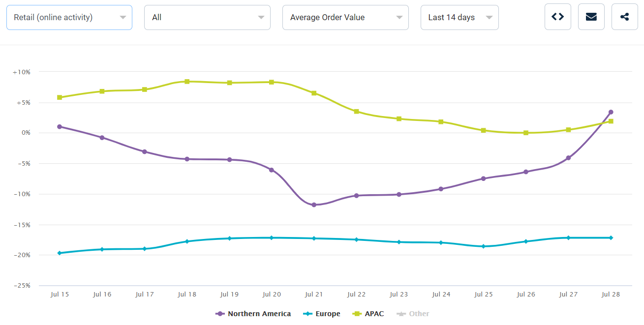Image resolution: width=644 pixels, height=325 pixels.
Task: Open the Average Order Value dropdown
Action: click(x=345, y=18)
